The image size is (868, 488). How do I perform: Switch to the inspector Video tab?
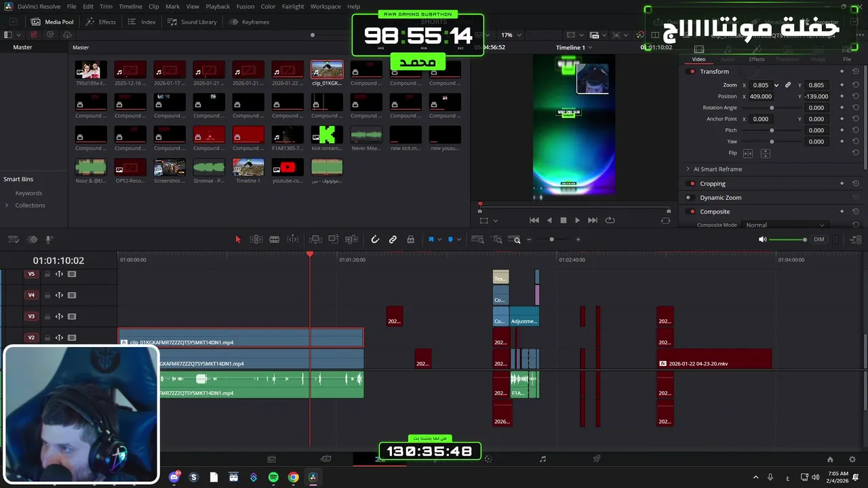(x=698, y=54)
